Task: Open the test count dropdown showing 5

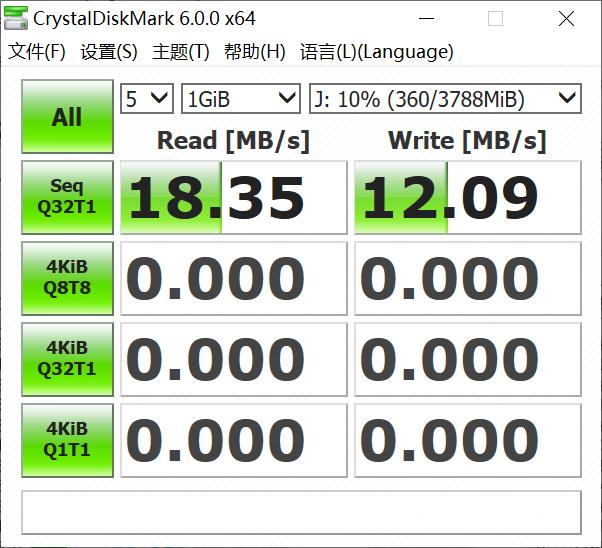Action: (147, 98)
